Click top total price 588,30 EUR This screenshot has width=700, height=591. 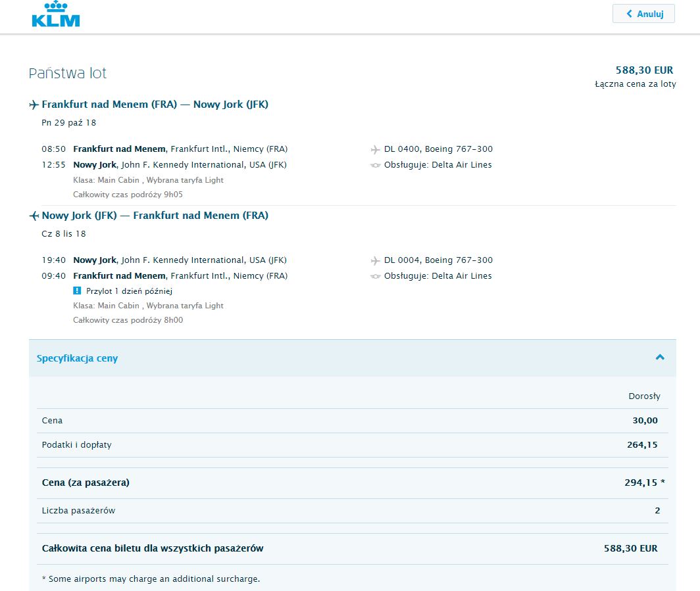(x=644, y=70)
